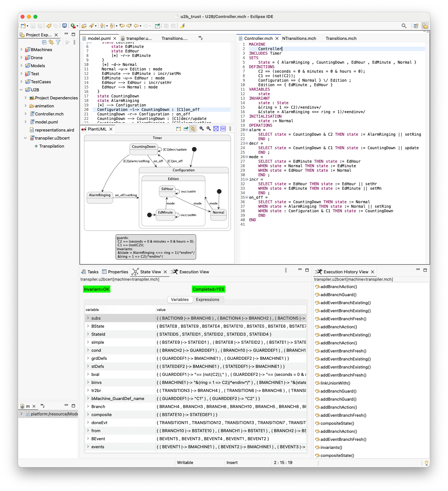Select the bMachine_GuardDef_name row
The image size is (448, 491).
point(195,398)
